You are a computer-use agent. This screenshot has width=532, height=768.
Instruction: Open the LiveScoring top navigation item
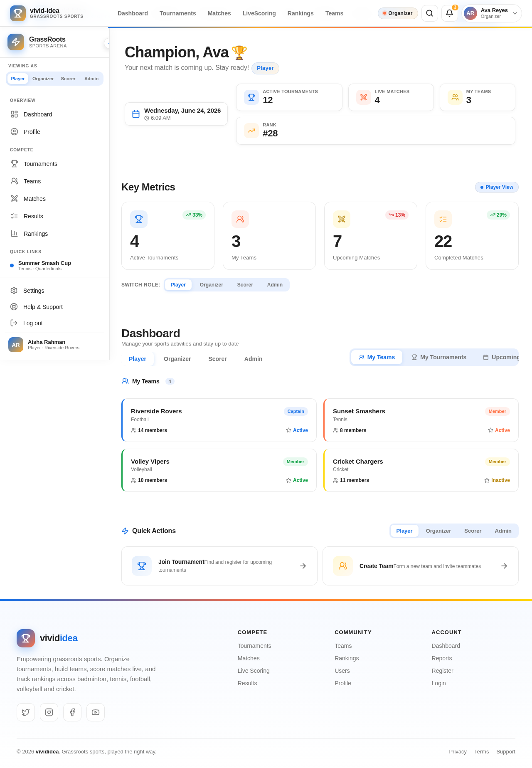pyautogui.click(x=259, y=13)
